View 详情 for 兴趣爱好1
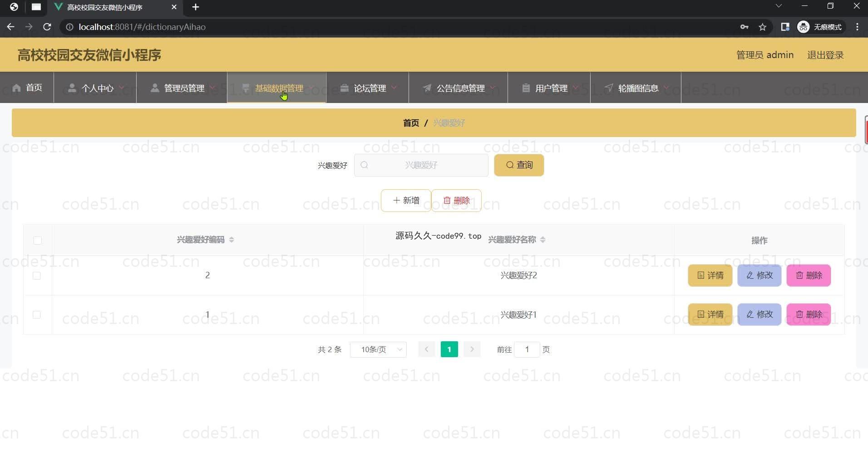868x462 pixels. [x=710, y=315]
